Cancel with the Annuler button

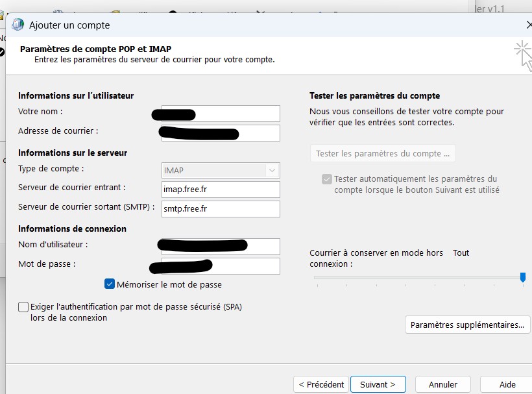[442, 384]
